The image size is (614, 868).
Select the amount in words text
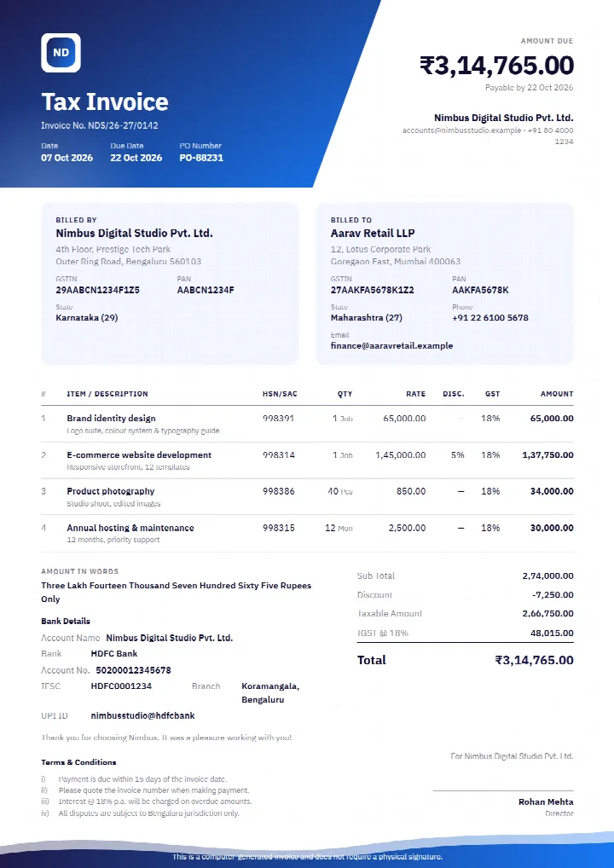[176, 593]
